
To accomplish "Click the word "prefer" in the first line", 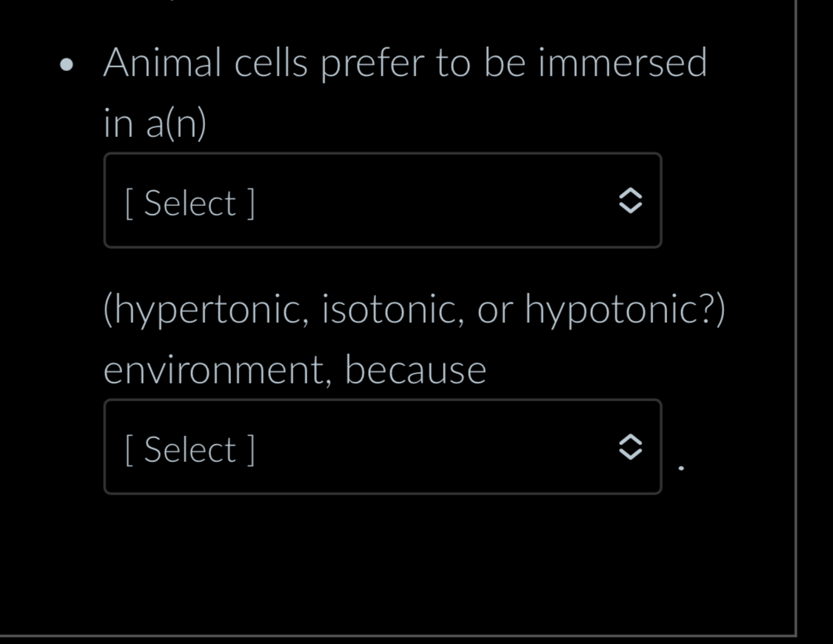I will point(372,63).
